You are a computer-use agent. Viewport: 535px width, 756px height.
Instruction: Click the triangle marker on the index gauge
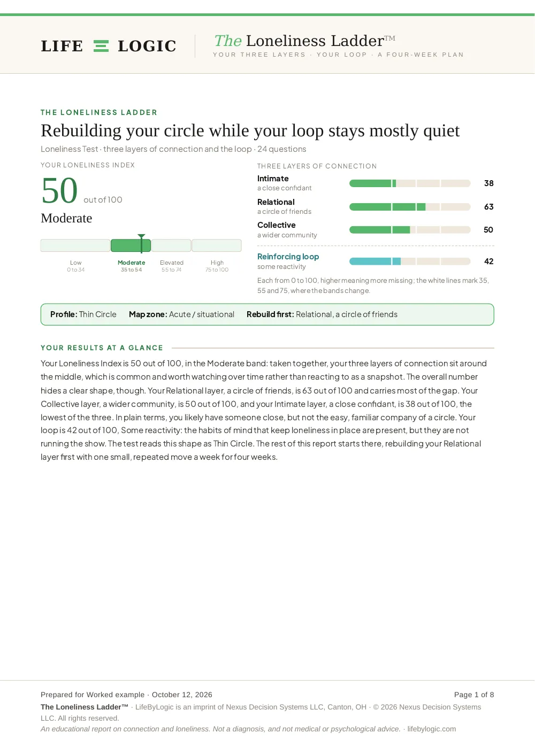point(141,236)
